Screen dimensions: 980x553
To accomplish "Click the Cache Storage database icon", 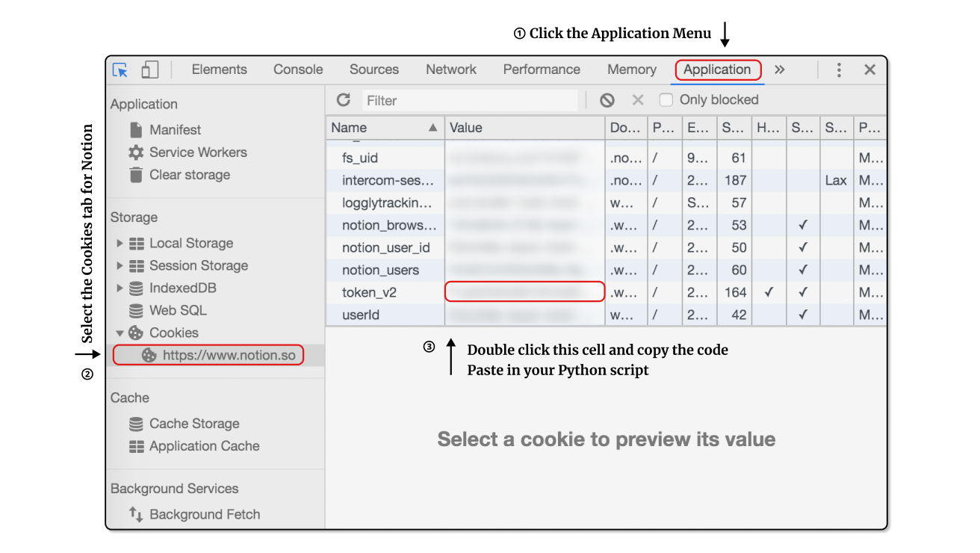I will coord(136,424).
